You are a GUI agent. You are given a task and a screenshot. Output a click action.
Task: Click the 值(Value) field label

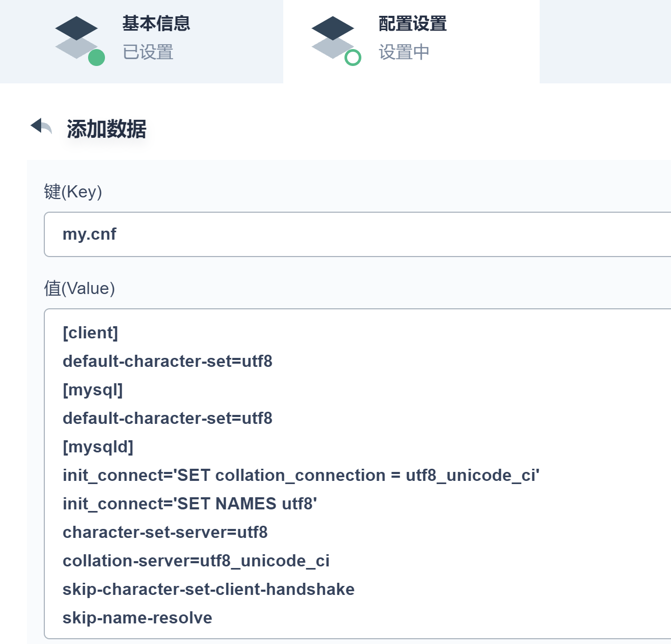point(79,288)
